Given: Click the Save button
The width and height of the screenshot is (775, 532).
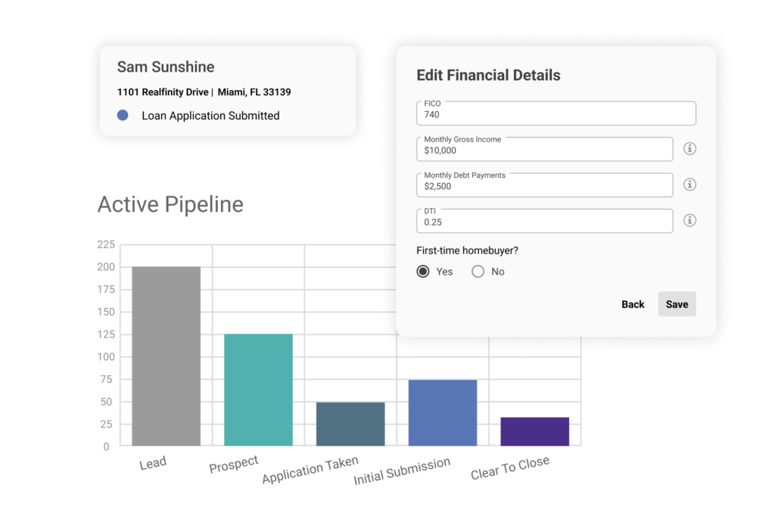Looking at the screenshot, I should pos(677,304).
